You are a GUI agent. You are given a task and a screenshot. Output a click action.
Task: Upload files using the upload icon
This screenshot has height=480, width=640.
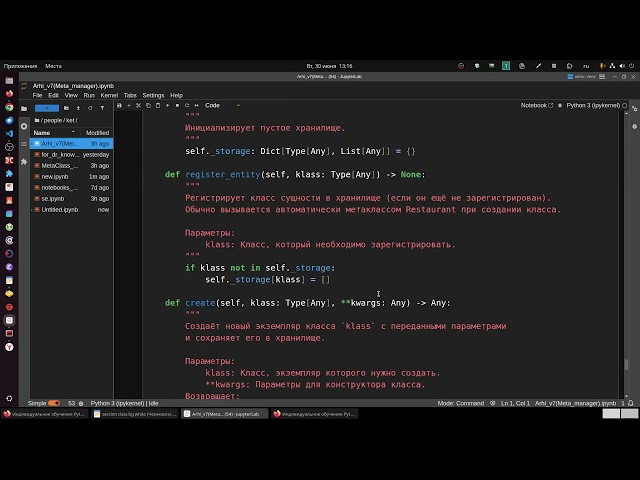(78, 108)
